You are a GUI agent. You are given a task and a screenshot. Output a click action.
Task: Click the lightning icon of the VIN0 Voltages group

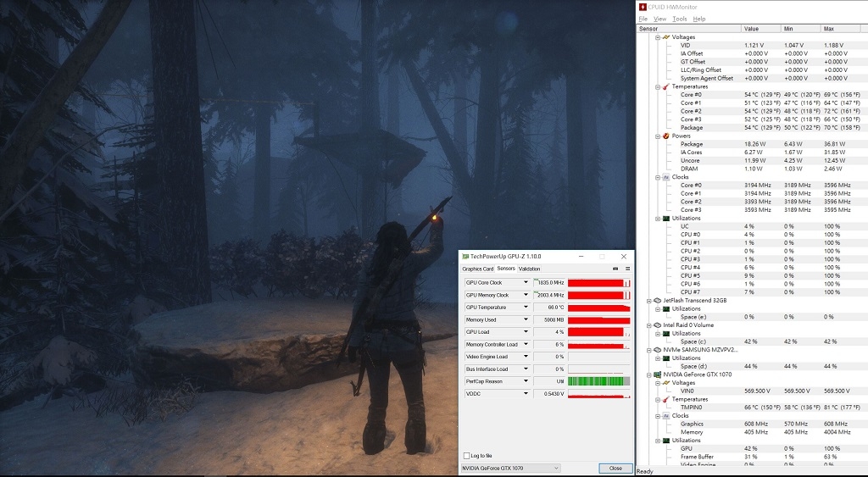pos(666,383)
